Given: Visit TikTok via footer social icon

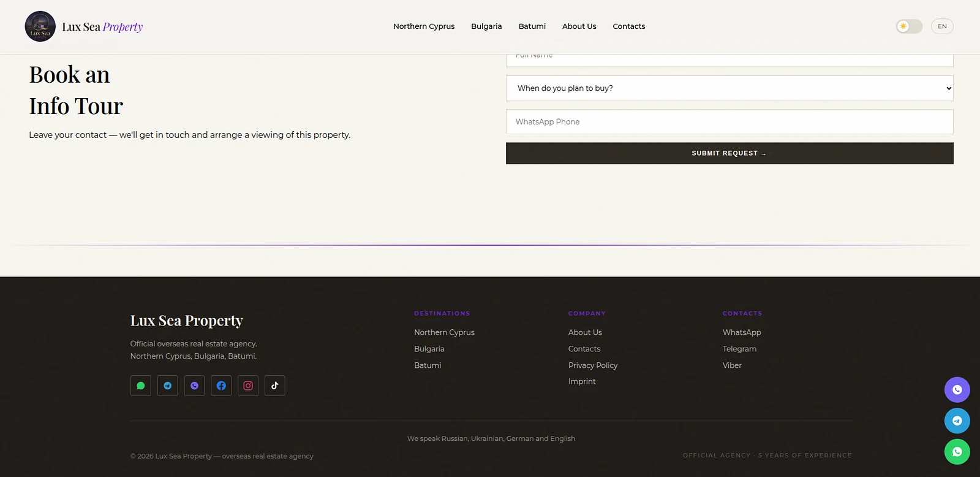Looking at the screenshot, I should tap(275, 386).
